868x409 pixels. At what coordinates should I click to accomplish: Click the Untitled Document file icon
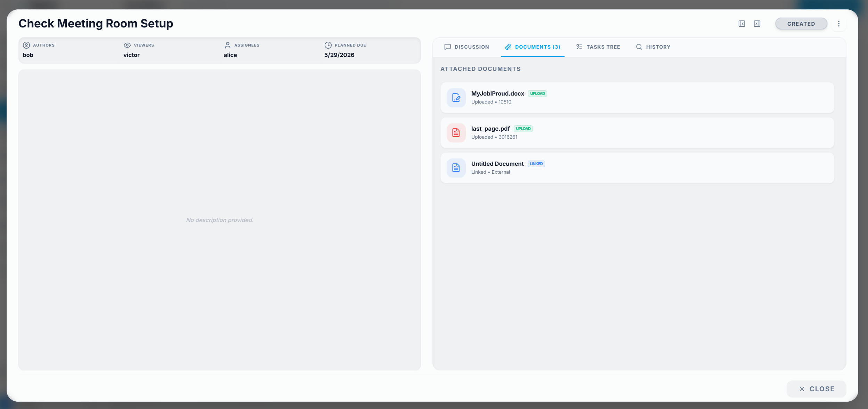456,168
